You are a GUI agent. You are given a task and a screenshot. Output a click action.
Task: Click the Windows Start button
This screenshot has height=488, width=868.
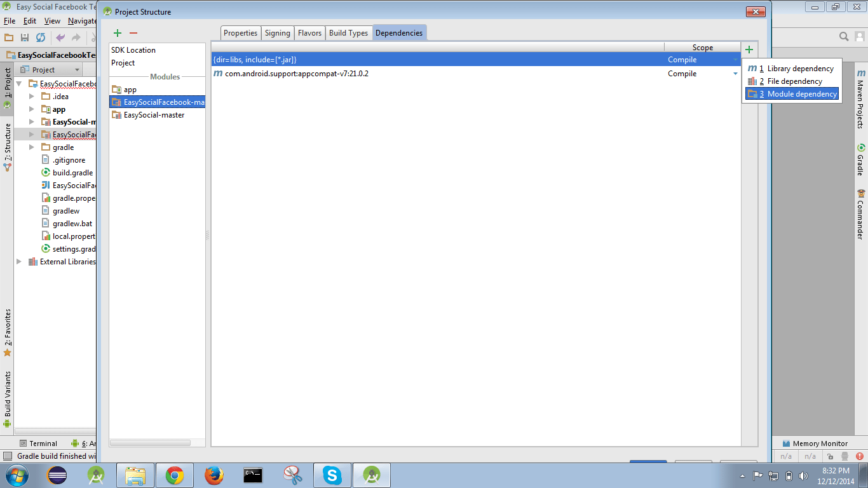tap(17, 475)
